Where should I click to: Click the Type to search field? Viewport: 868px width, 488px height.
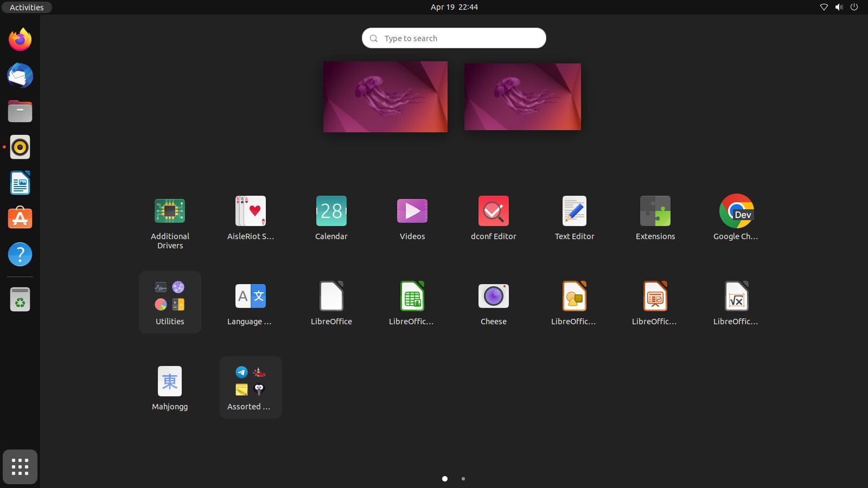pos(454,38)
